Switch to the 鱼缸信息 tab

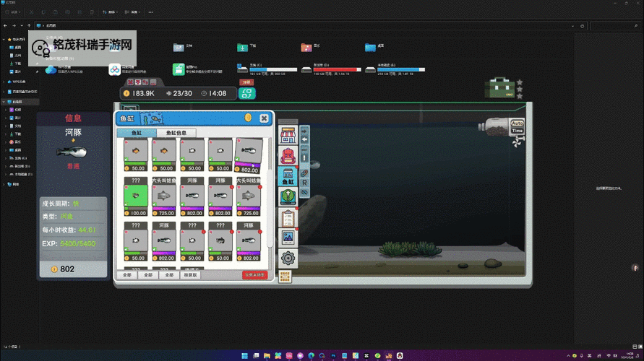pos(176,133)
